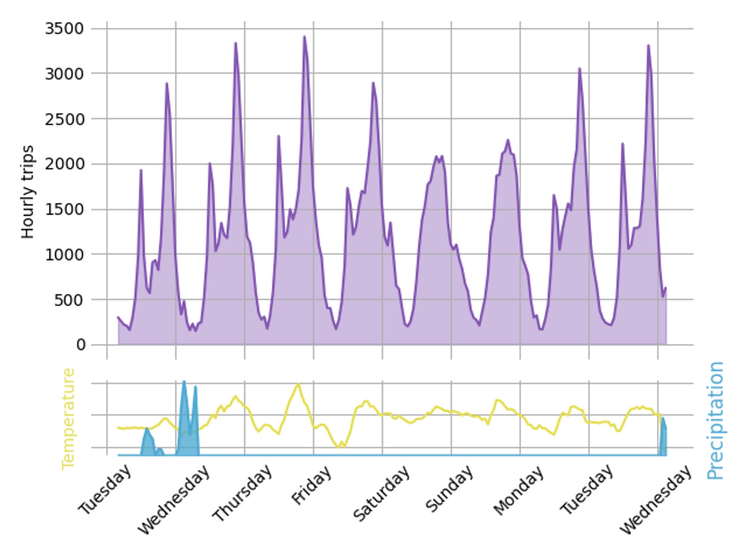The height and width of the screenshot is (560, 747).
Task: Click the 500 y-axis tick label
Action: [x=69, y=300]
